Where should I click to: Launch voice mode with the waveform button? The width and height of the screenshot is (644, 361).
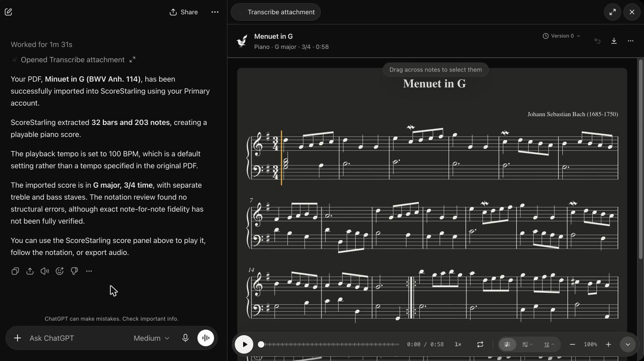(x=206, y=338)
